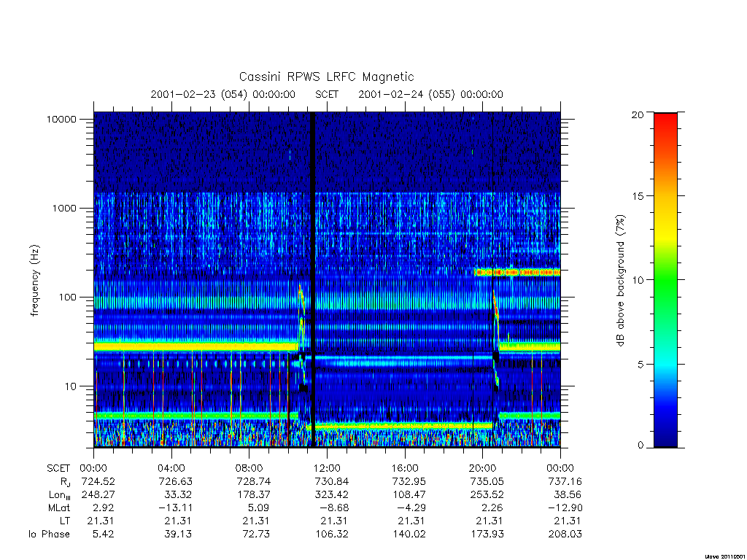Click the MLat value 5.09
The width and height of the screenshot is (747, 560).
coord(259,508)
